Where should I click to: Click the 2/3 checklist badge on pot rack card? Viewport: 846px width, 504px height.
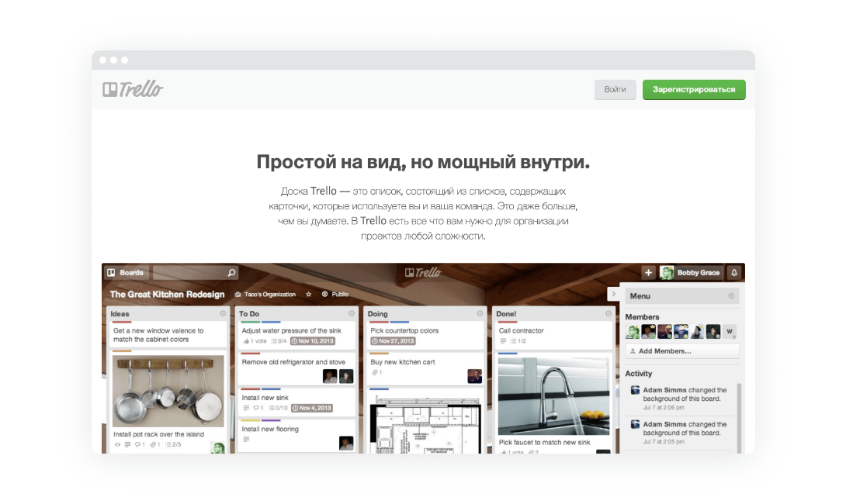point(173,445)
